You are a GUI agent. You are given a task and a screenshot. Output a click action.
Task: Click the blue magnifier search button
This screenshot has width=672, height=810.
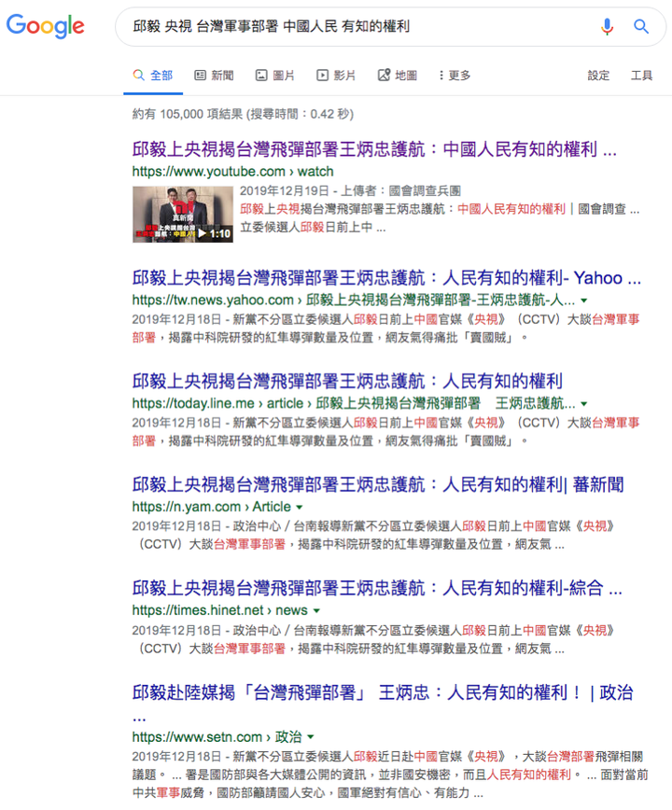point(641,26)
